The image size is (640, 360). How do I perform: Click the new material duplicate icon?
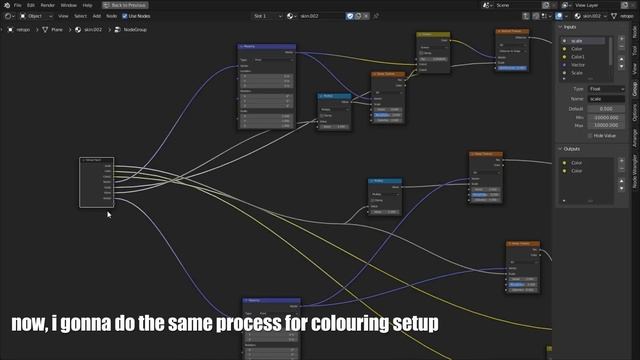coord(358,16)
